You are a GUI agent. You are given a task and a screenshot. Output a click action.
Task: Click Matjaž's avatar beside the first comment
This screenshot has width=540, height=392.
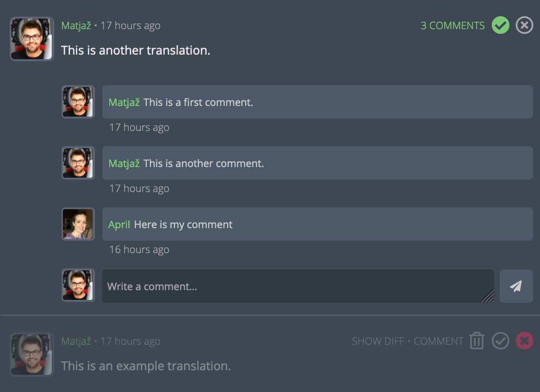78,102
